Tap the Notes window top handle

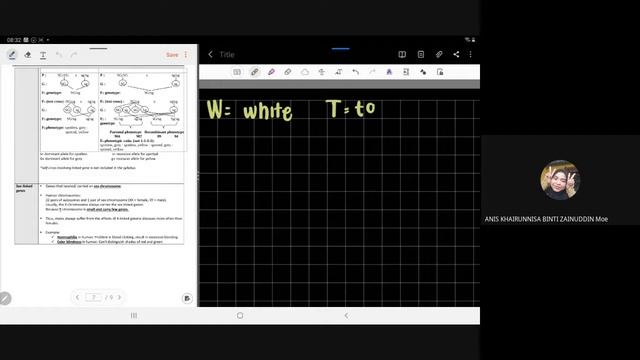click(340, 49)
